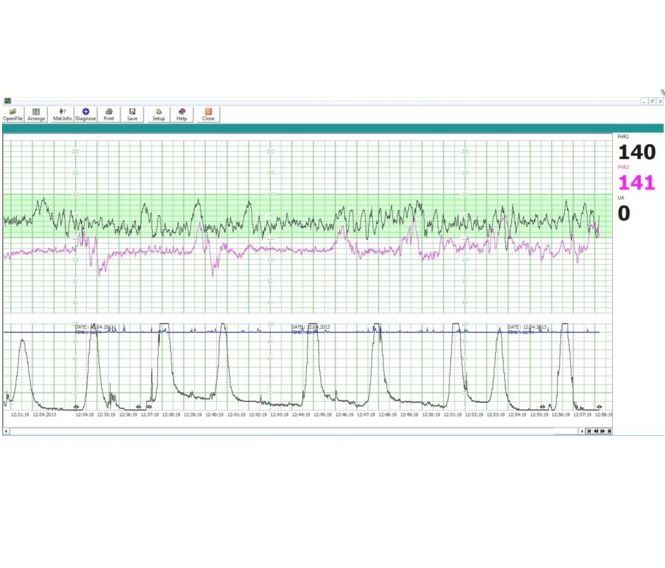Jump to the first page of trace
Viewport: 665px width, 568px height.
[590, 431]
